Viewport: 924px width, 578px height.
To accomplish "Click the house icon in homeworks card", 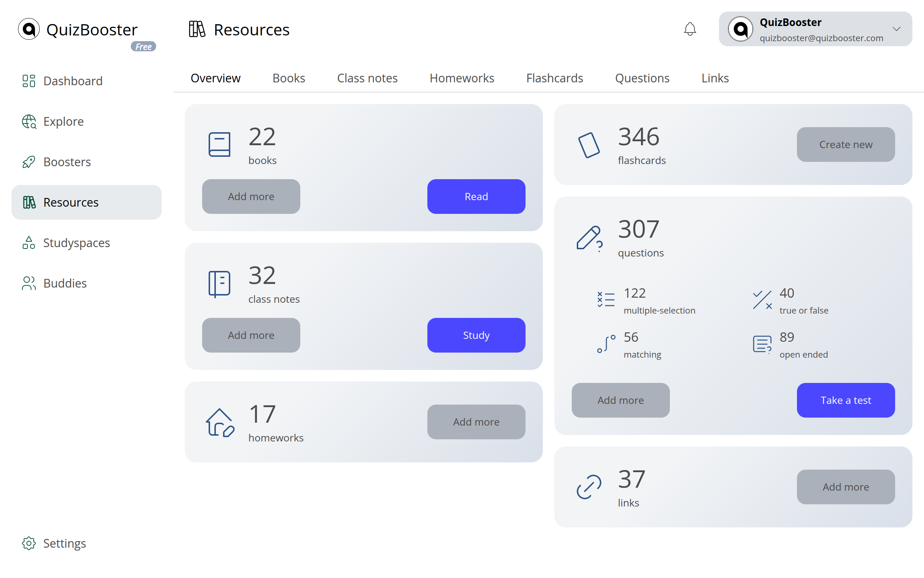I will [x=220, y=423].
